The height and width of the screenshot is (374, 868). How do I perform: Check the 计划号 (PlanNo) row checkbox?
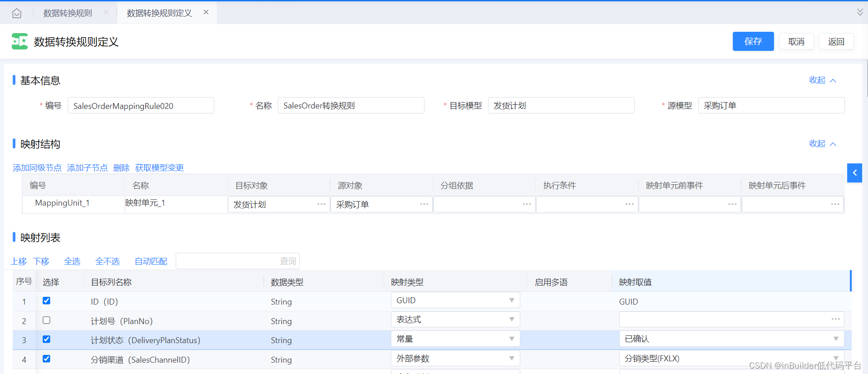[46, 320]
